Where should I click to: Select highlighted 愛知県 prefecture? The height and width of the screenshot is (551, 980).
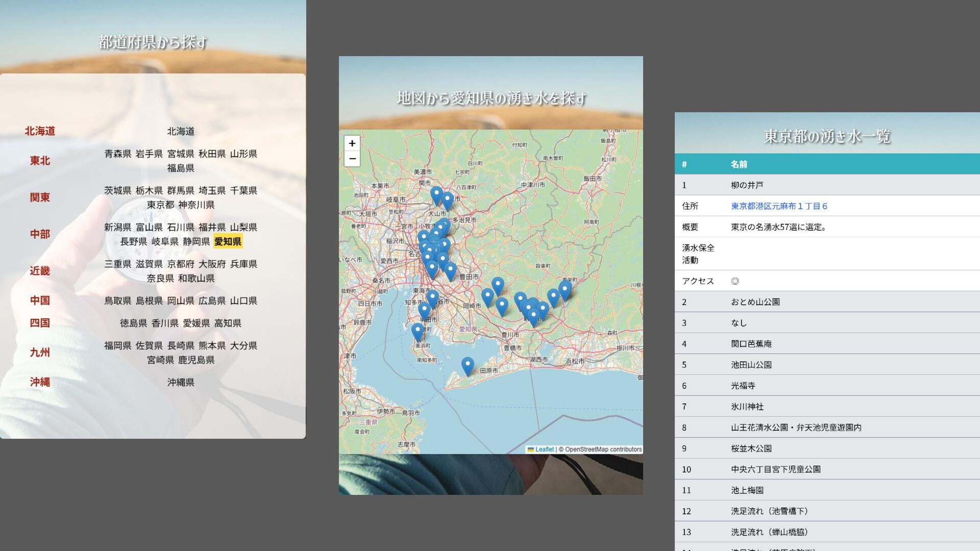point(228,241)
